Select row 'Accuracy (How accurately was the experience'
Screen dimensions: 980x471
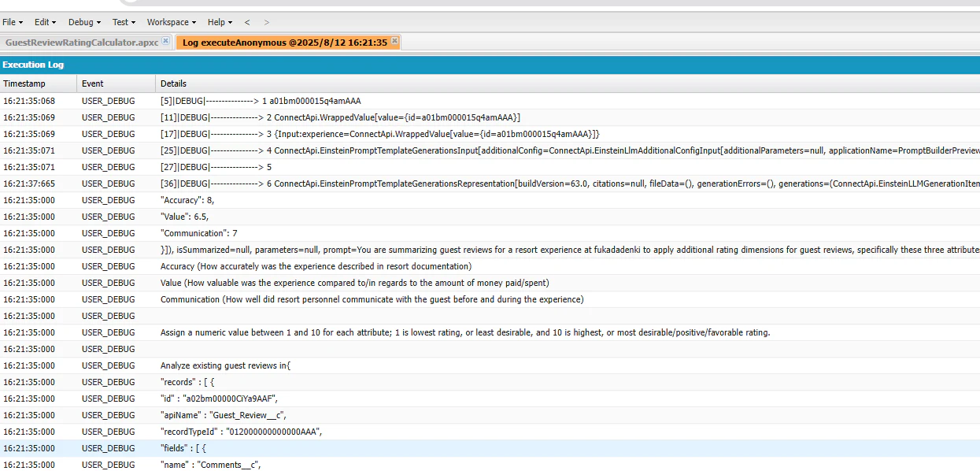tap(490, 266)
